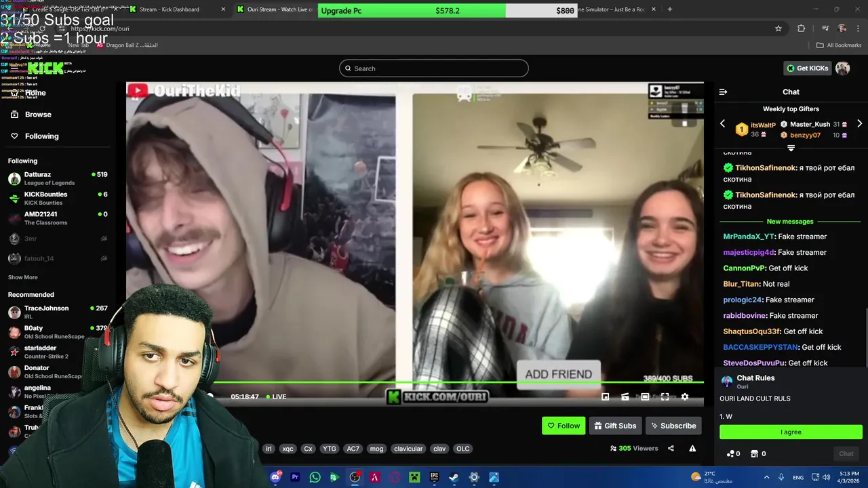Open AMD21241 channel in Following list
This screenshot has width=868, height=488.
click(x=58, y=218)
